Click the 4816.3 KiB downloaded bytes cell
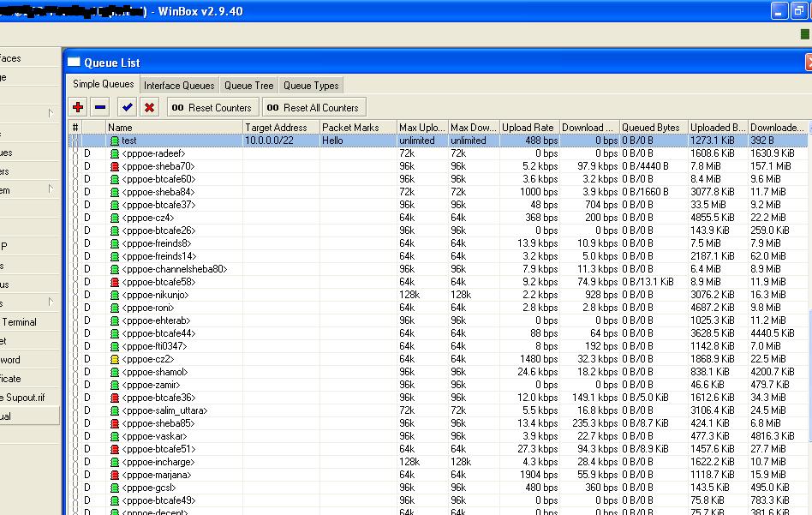This screenshot has height=515, width=812. point(777,436)
